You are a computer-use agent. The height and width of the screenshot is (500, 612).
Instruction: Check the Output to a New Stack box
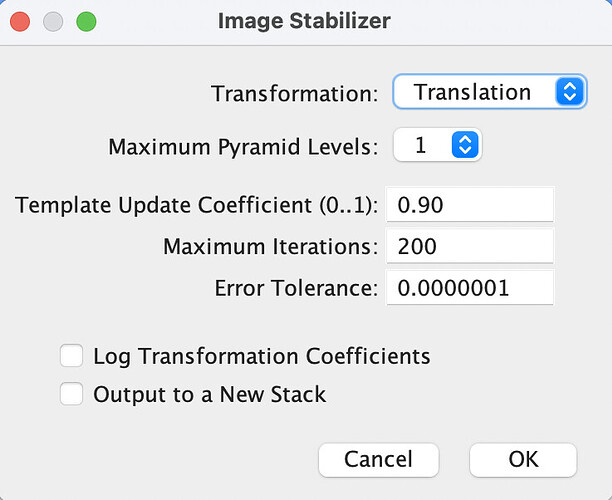pyautogui.click(x=71, y=394)
